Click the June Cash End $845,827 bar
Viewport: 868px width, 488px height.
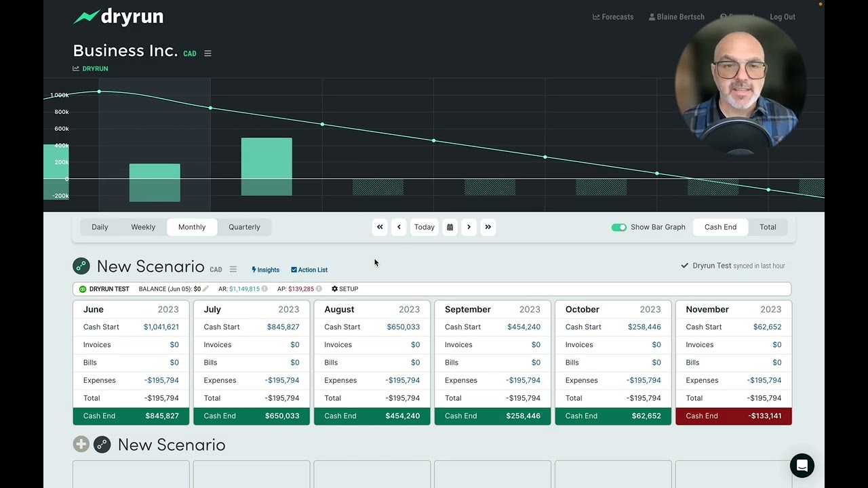tap(131, 416)
